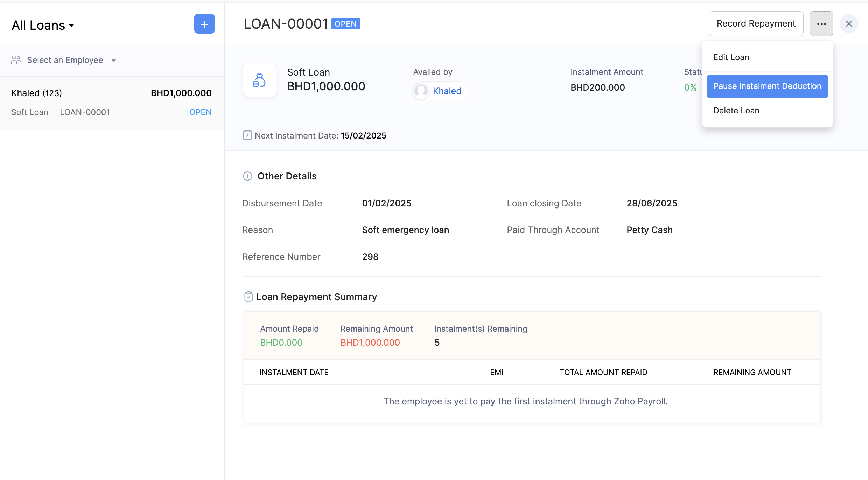
Task: Expand the Select an Employee dropdown
Action: 65,60
